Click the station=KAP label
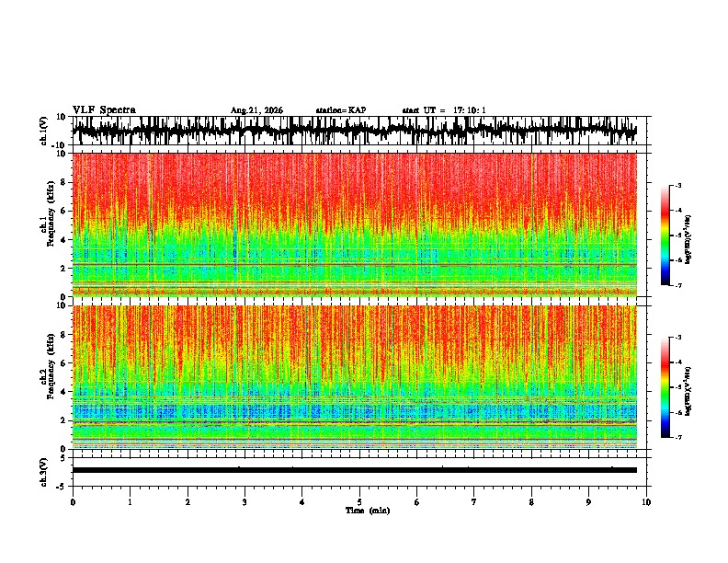 click(x=341, y=110)
